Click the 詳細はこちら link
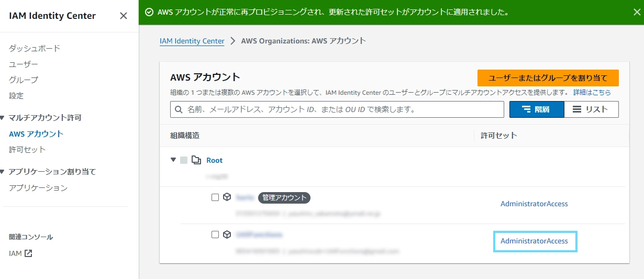 [x=592, y=92]
